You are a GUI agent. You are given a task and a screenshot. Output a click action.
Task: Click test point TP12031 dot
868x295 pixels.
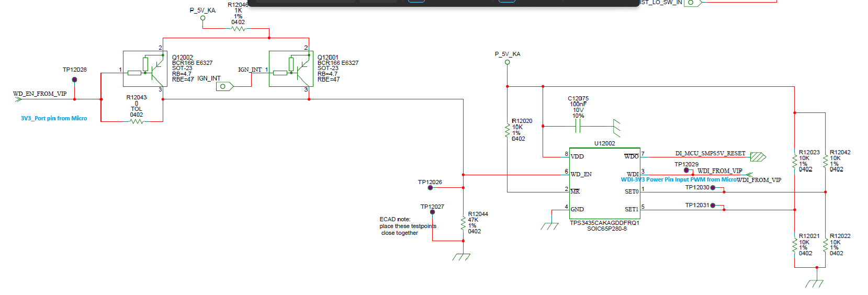(713, 206)
